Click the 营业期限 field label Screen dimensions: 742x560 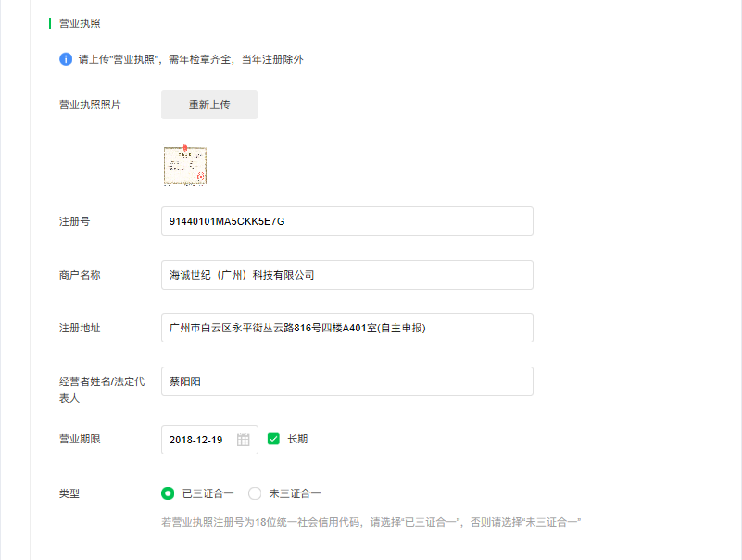[x=80, y=439]
